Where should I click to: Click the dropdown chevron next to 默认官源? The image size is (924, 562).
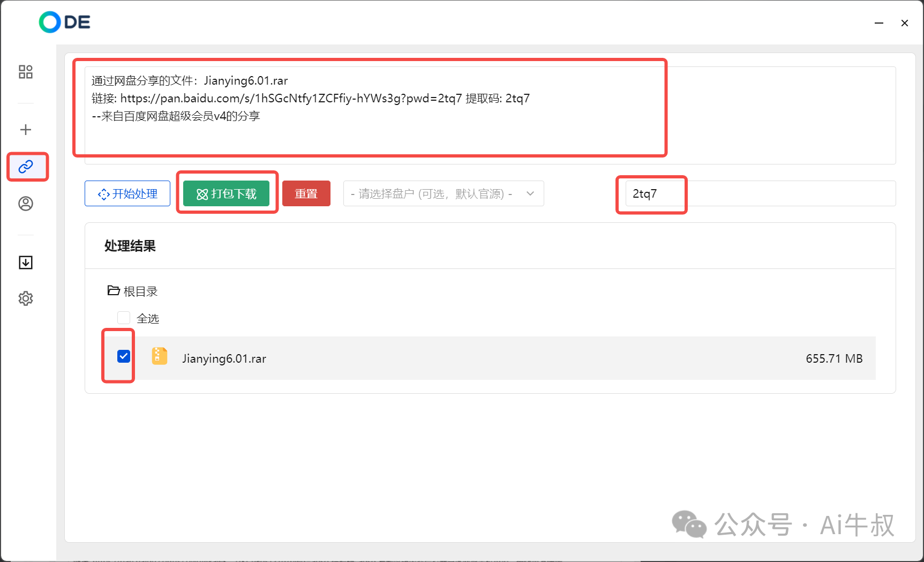pyautogui.click(x=530, y=193)
